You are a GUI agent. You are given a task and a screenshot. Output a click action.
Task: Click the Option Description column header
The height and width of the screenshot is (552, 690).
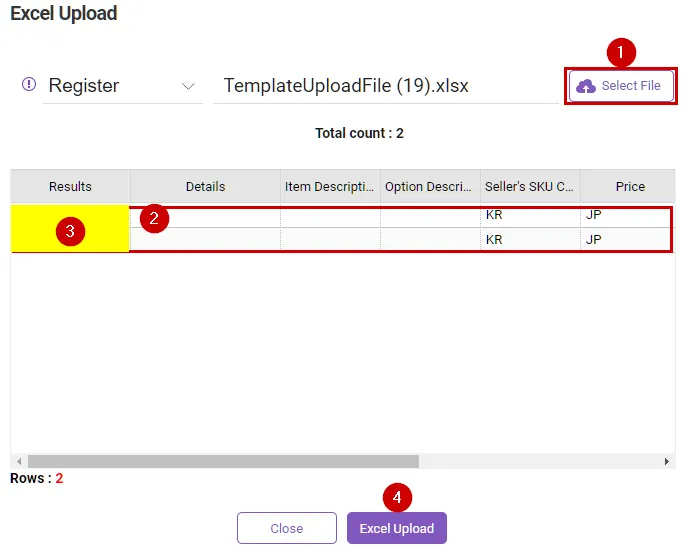pyautogui.click(x=430, y=187)
